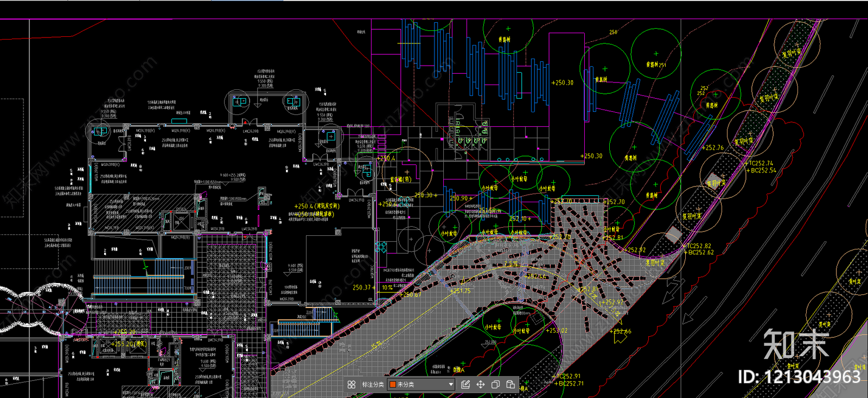Open the annotation grid menu icon
The image size is (868, 398).
[352, 384]
